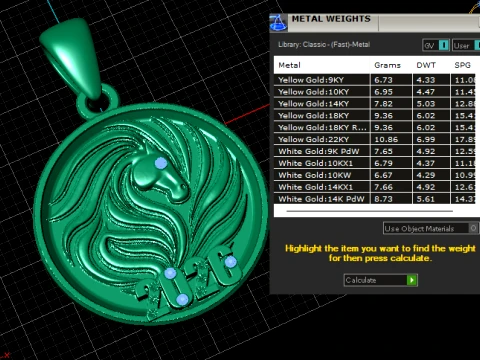Click the 7.82 grams value
480x360 pixels.
(x=383, y=104)
